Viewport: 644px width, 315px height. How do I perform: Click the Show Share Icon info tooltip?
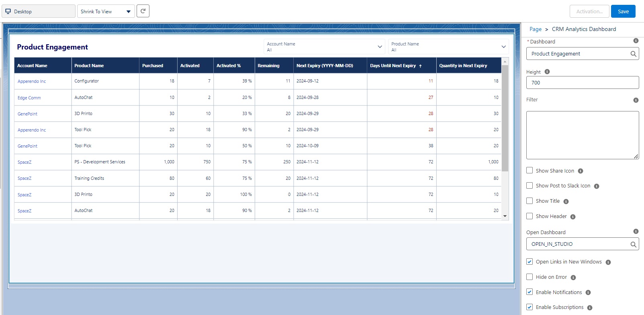pyautogui.click(x=580, y=171)
